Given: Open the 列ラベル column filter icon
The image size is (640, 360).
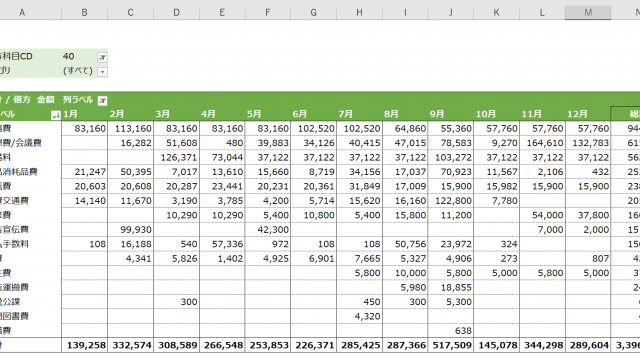Looking at the screenshot, I should (102, 100).
